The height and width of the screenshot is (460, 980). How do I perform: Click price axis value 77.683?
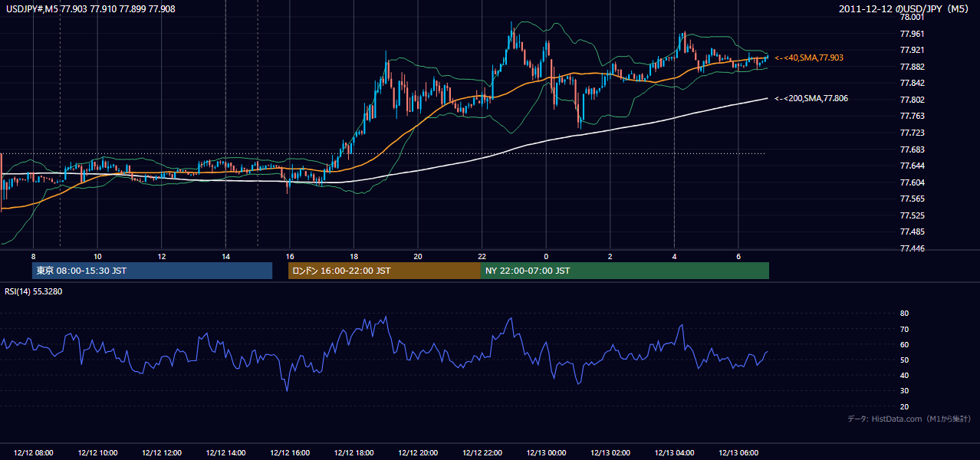(912, 149)
